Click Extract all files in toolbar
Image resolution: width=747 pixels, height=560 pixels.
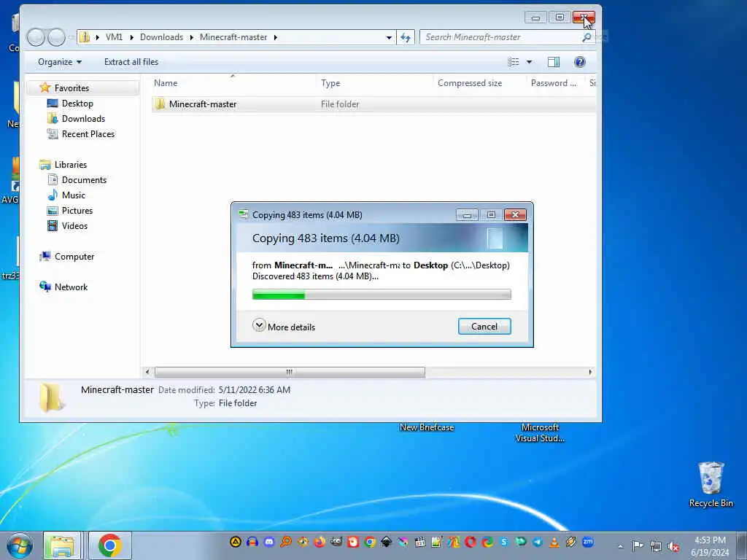(x=131, y=62)
